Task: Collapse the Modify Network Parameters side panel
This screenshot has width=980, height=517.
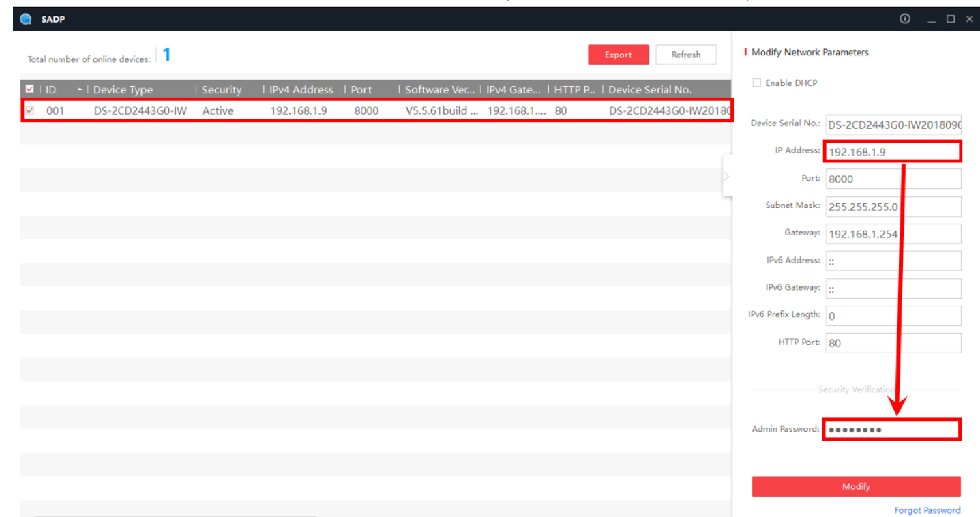Action: point(726,176)
